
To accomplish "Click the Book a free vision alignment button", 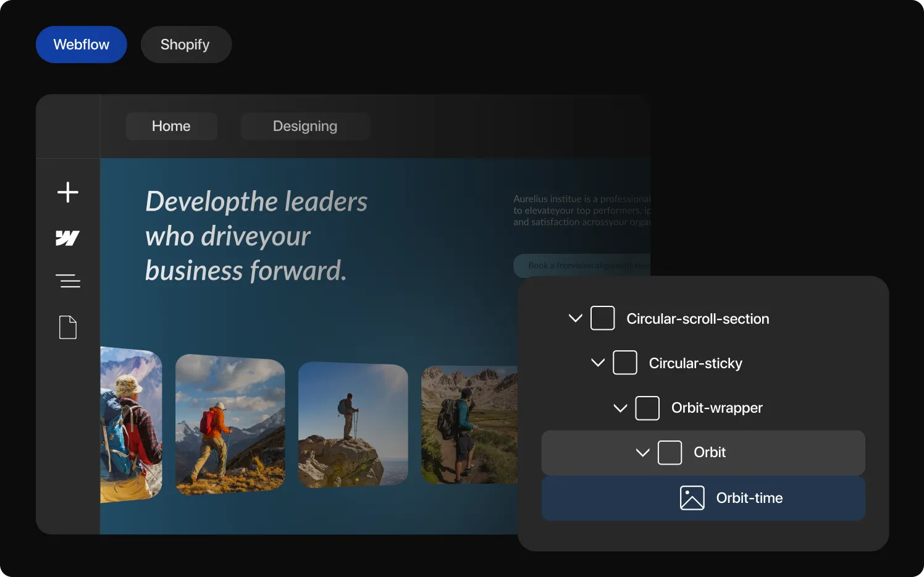I will 582,266.
